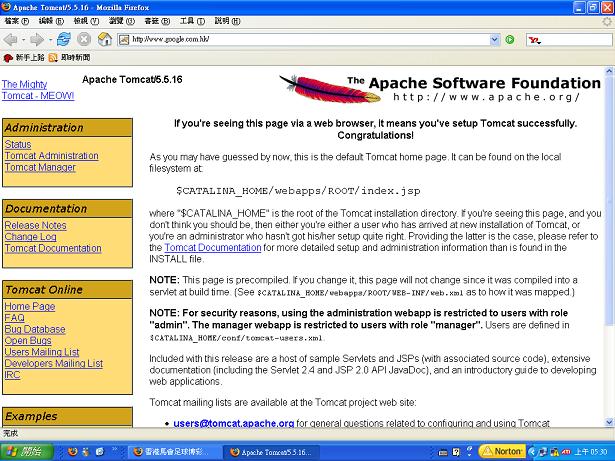This screenshot has height=461, width=615.
Task: Open the Bug Database link
Action: coord(35,329)
